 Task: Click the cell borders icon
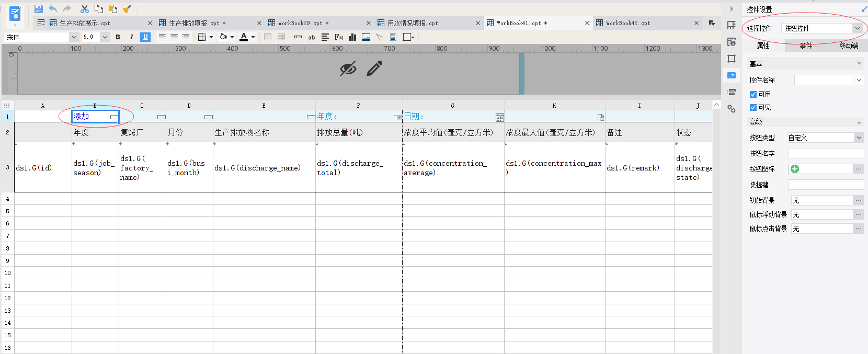pos(202,37)
